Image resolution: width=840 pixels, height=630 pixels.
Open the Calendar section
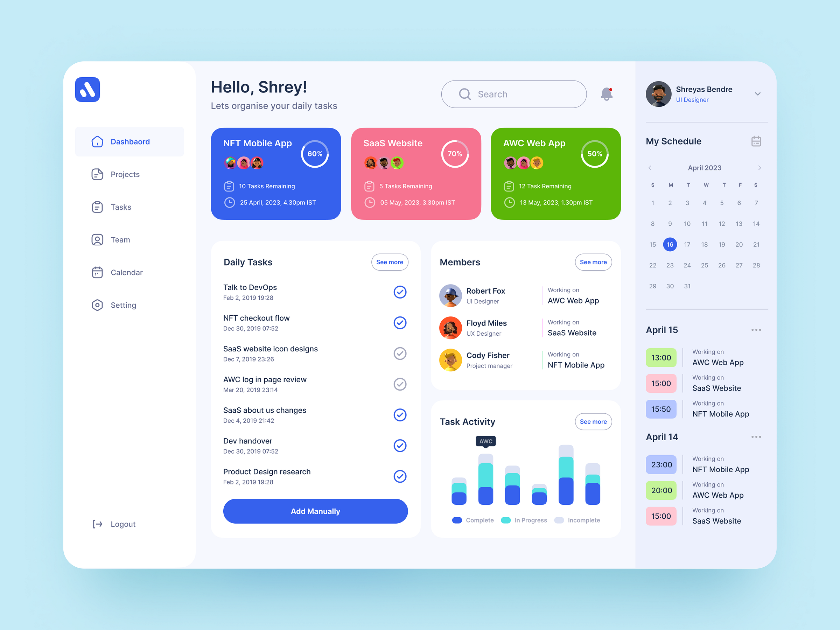point(126,272)
